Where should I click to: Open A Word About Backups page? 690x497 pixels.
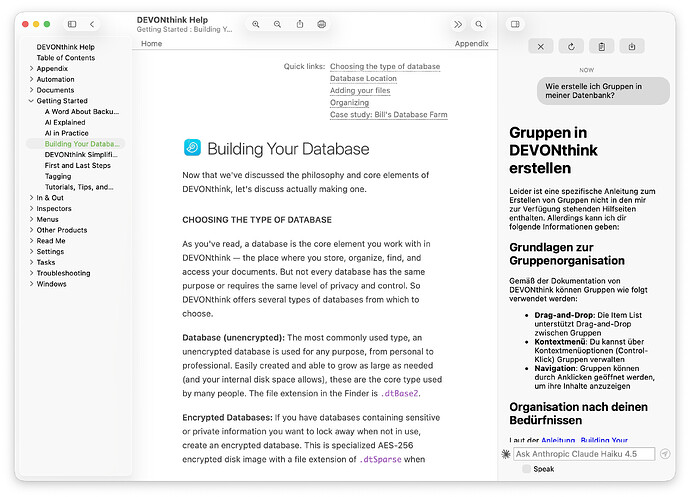coord(82,111)
